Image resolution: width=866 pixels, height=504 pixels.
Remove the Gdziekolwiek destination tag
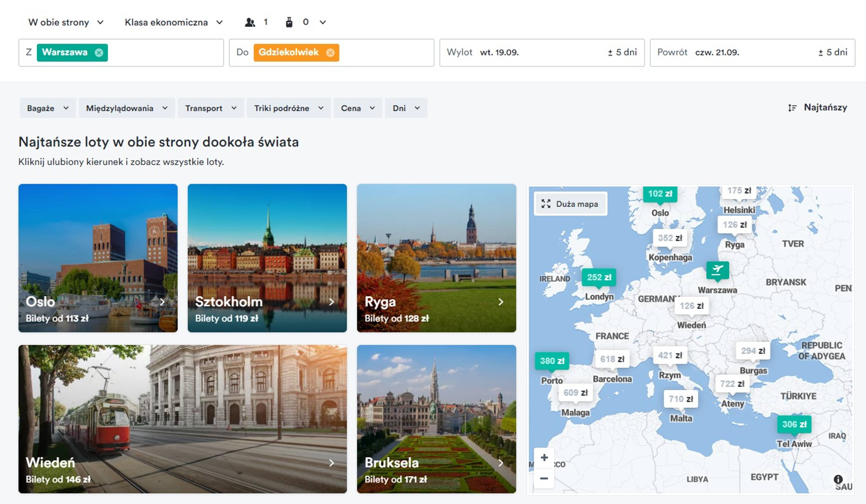[x=330, y=53]
